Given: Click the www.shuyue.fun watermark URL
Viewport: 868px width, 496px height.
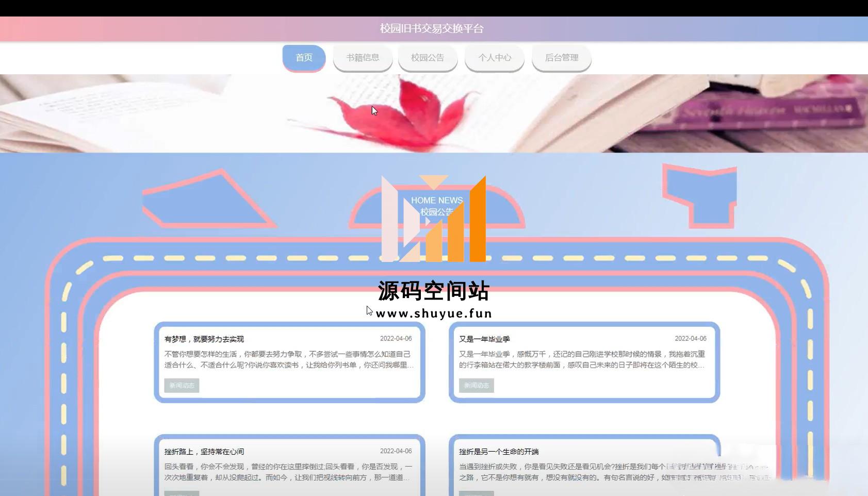Looking at the screenshot, I should [434, 313].
